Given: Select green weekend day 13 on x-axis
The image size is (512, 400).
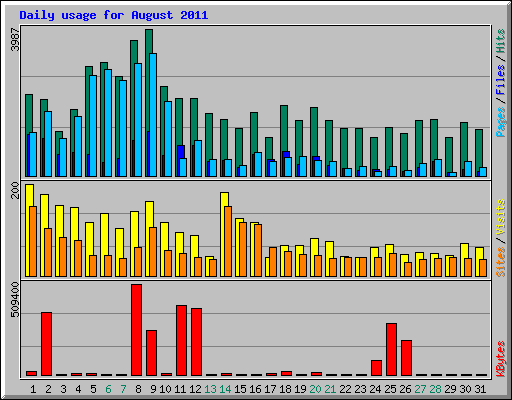Looking at the screenshot, I should 210,389.
